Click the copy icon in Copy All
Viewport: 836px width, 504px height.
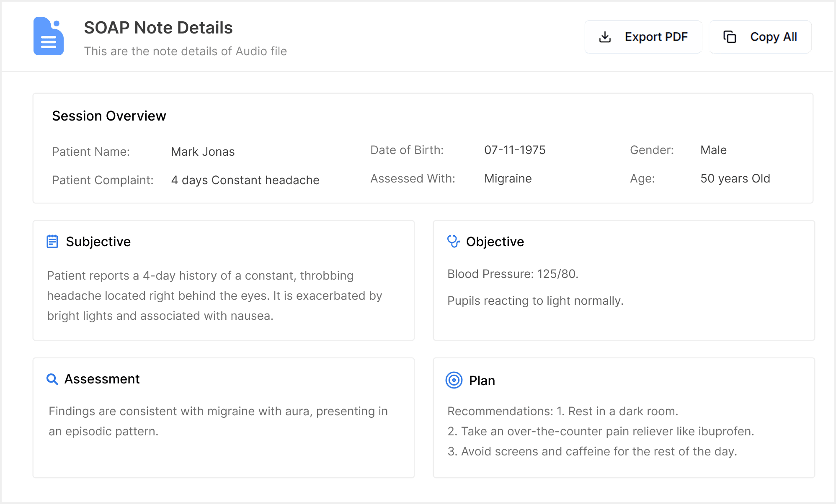point(730,37)
